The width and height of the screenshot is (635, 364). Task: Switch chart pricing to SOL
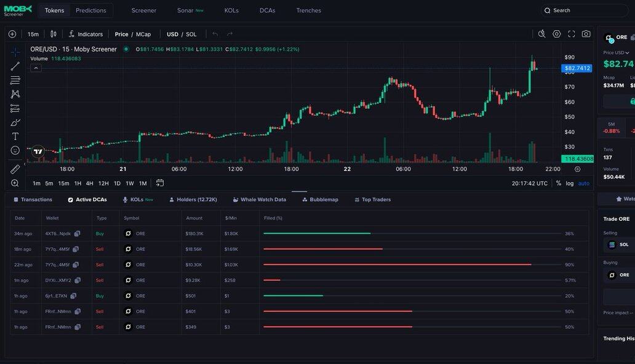pyautogui.click(x=191, y=34)
